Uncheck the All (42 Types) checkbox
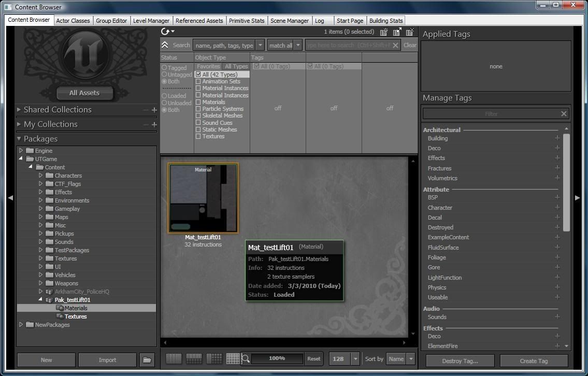The image size is (588, 376). tap(198, 74)
